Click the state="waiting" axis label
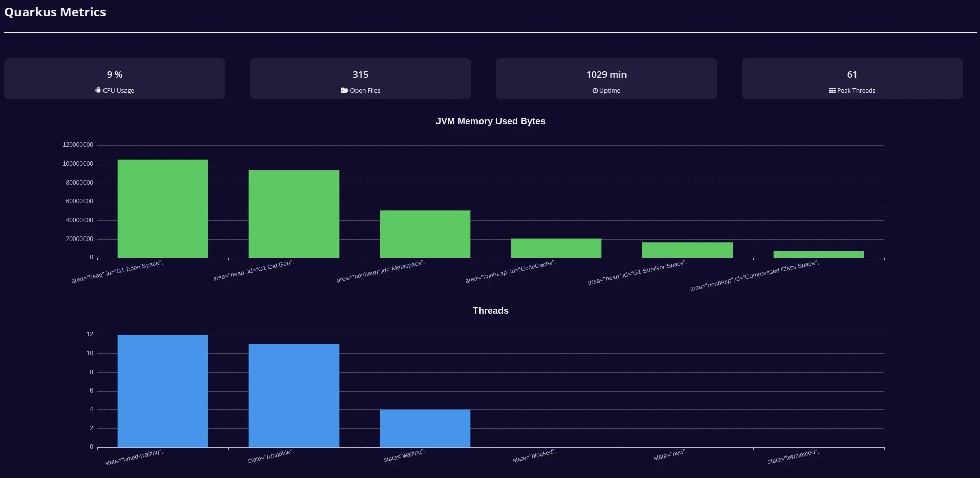 coord(405,455)
